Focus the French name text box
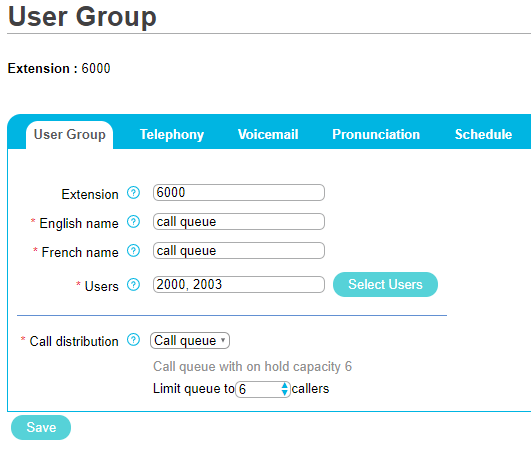The image size is (531, 461). pyautogui.click(x=239, y=251)
